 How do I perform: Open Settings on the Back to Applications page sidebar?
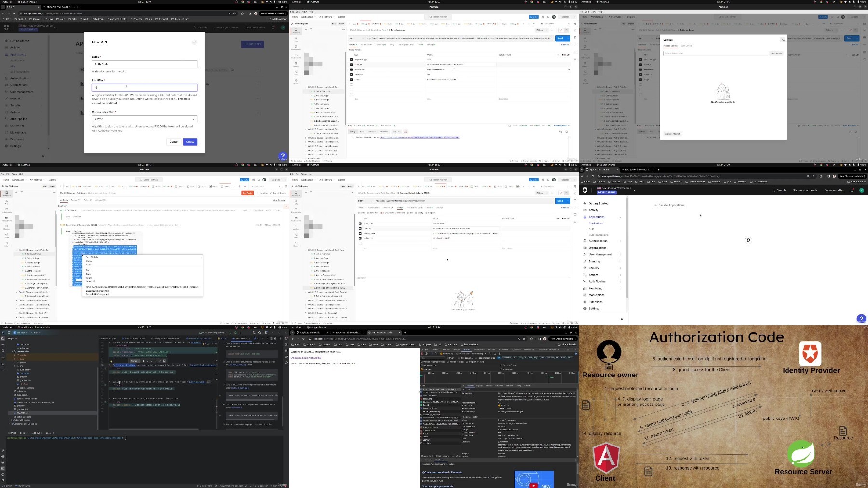pos(594,308)
